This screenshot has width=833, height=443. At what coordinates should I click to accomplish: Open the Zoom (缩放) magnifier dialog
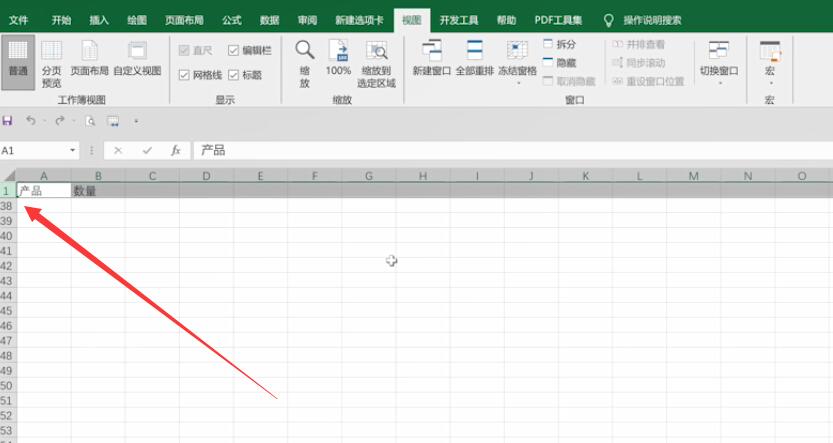(x=304, y=63)
